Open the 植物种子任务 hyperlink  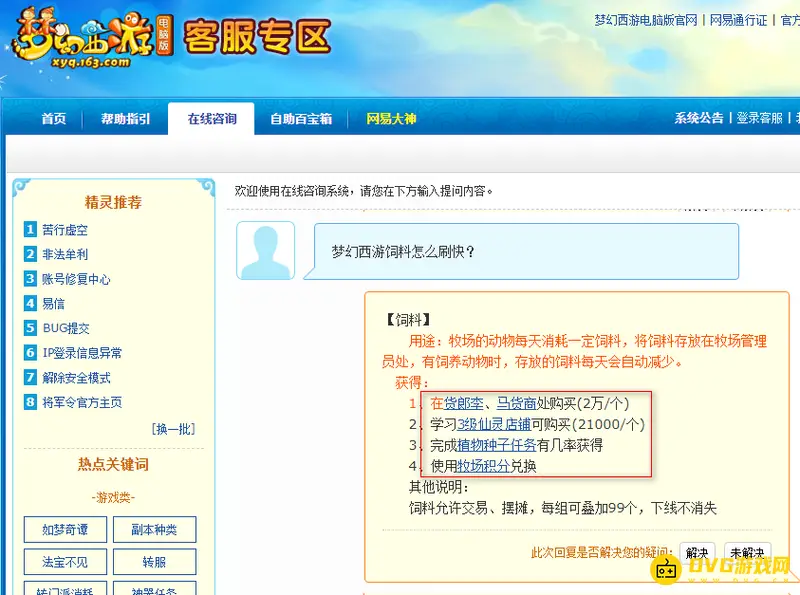(x=496, y=445)
